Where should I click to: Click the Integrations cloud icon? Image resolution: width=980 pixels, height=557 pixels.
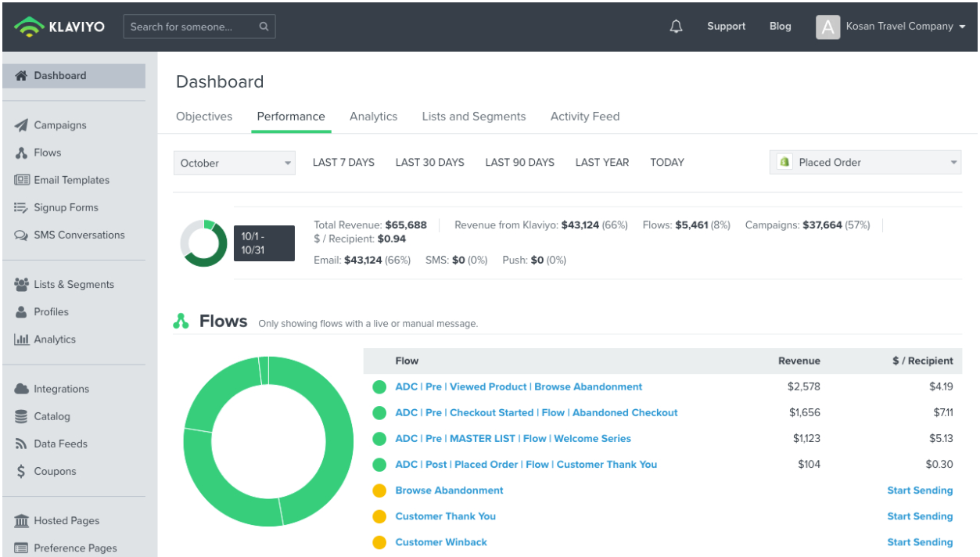click(x=21, y=389)
